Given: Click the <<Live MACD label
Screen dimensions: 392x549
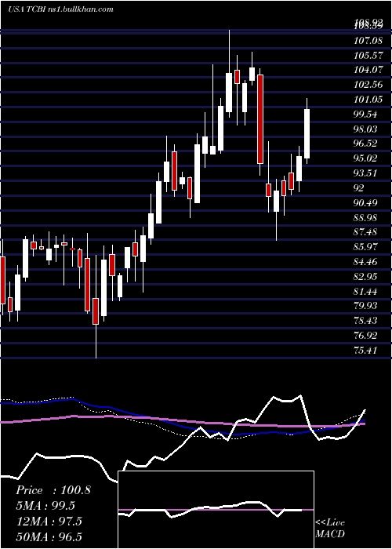Looking at the screenshot, I should coord(330,529).
